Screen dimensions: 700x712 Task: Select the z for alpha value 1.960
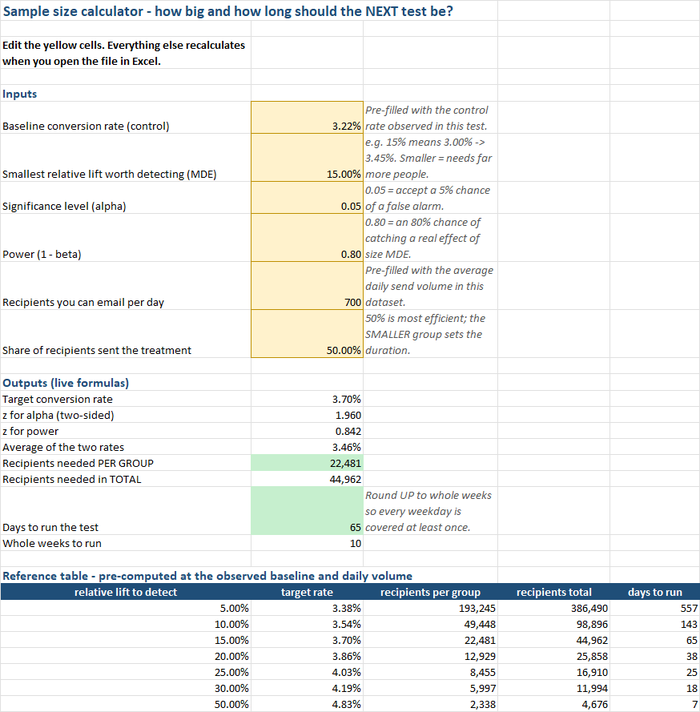[x=307, y=415]
